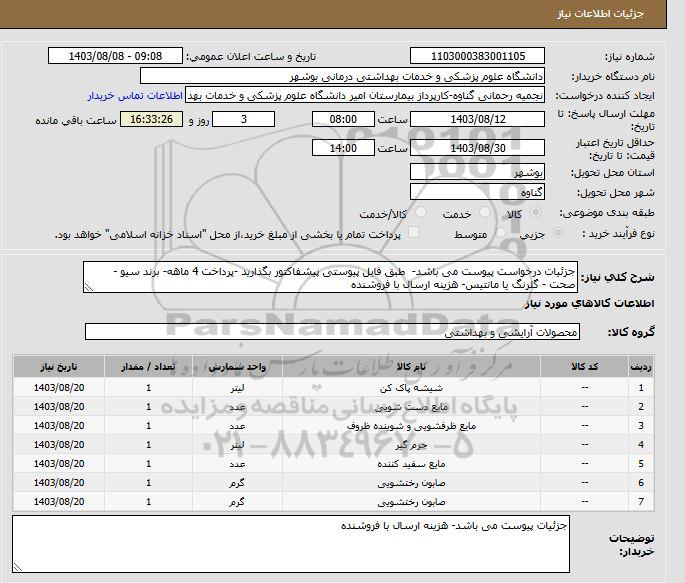Click صابون رختشویی in row 6
Screen dimensions: 685x583
(412, 483)
